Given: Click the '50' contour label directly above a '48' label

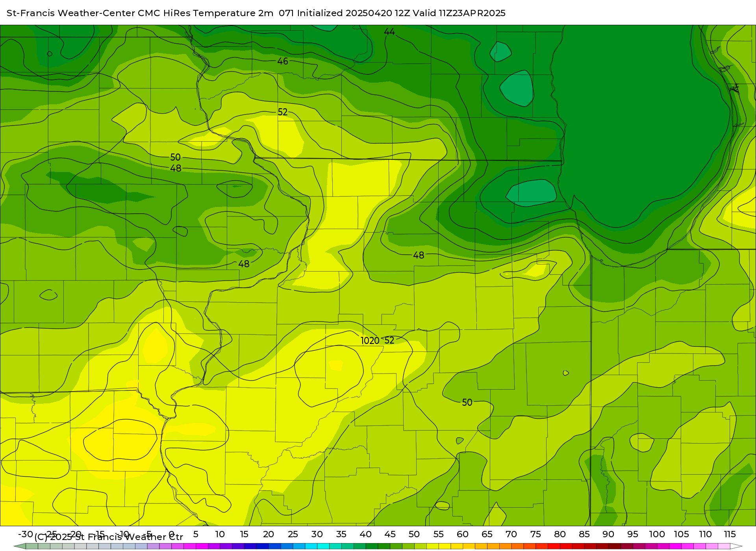Looking at the screenshot, I should point(175,157).
